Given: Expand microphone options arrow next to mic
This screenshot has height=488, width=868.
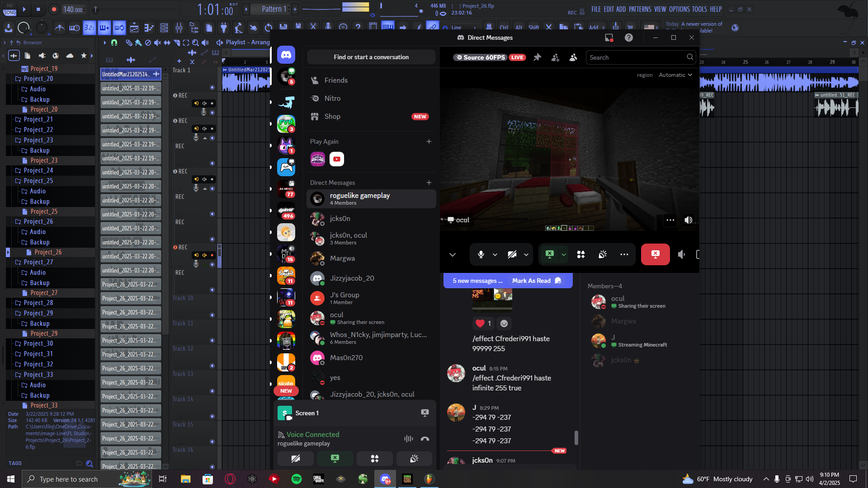Looking at the screenshot, I should coord(495,254).
